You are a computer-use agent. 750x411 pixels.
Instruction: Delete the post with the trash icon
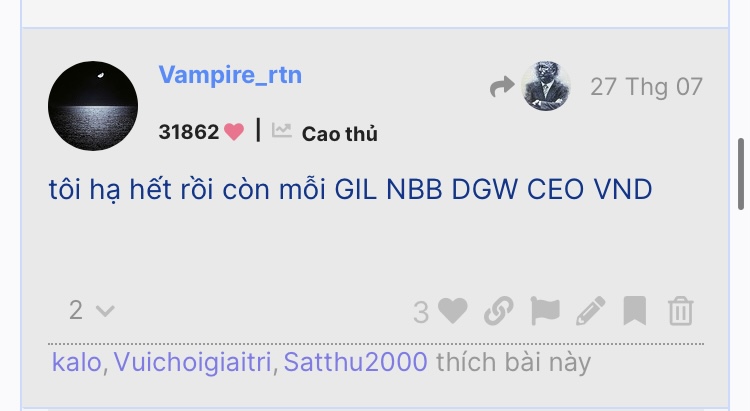(681, 311)
